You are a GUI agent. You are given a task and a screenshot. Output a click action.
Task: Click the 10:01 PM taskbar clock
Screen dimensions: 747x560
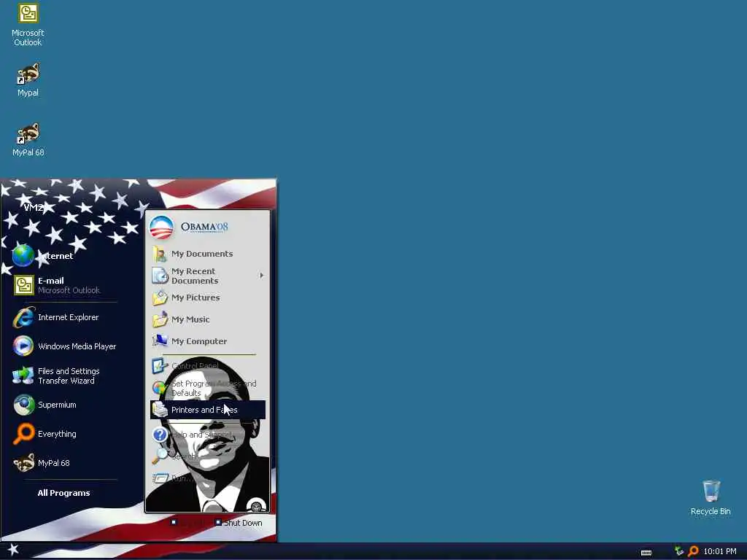tap(720, 551)
